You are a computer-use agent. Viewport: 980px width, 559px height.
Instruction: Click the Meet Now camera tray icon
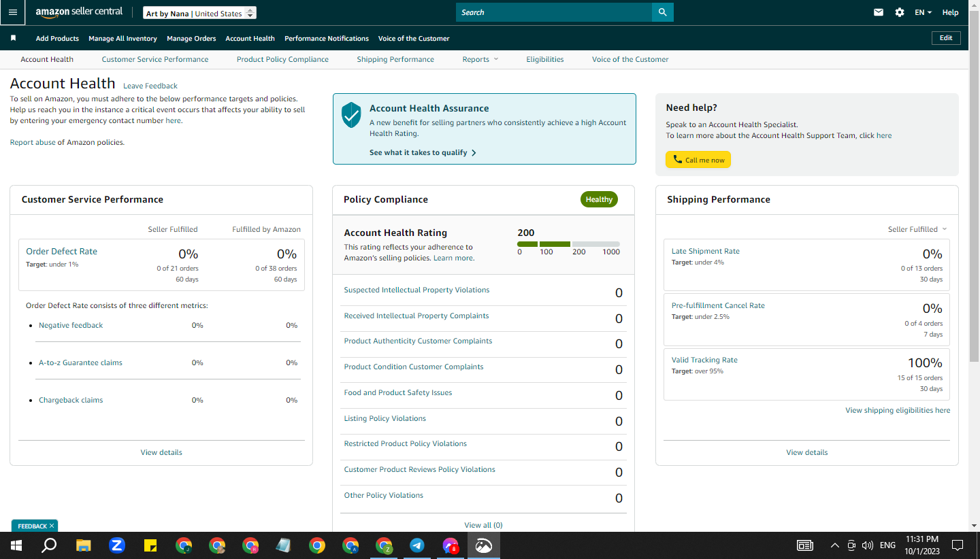click(x=851, y=545)
